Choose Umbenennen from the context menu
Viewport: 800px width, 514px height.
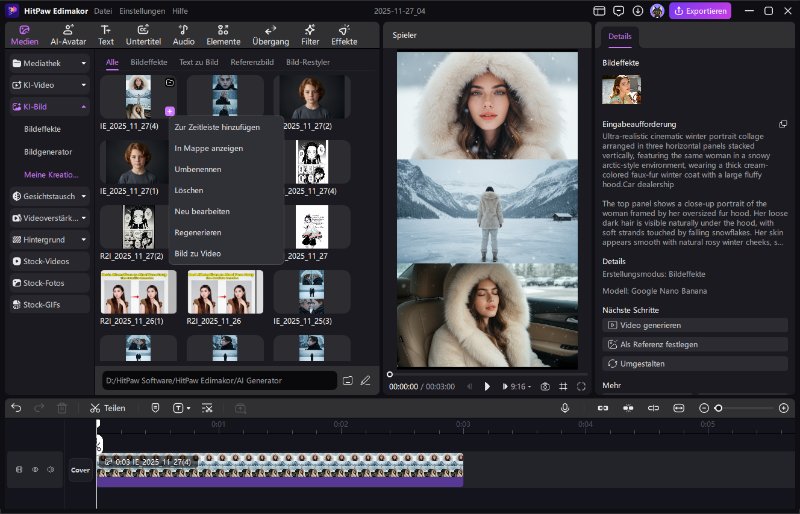[x=198, y=169]
